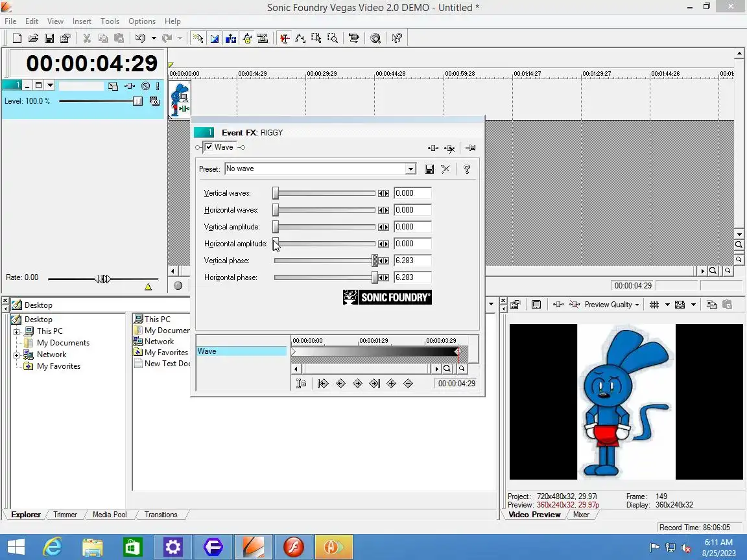The image size is (747, 560).
Task: Click the red-marker snapping toolbar icon
Action: 285,38
